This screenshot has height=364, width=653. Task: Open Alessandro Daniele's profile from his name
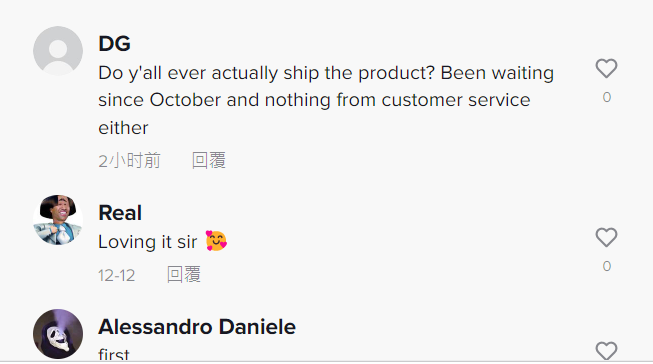point(197,327)
